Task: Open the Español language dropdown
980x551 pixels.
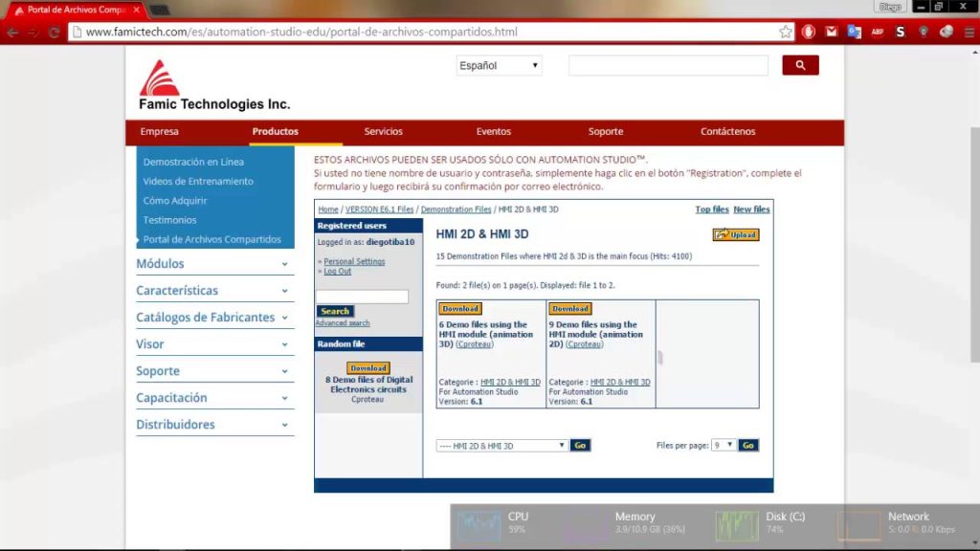Action: [498, 65]
